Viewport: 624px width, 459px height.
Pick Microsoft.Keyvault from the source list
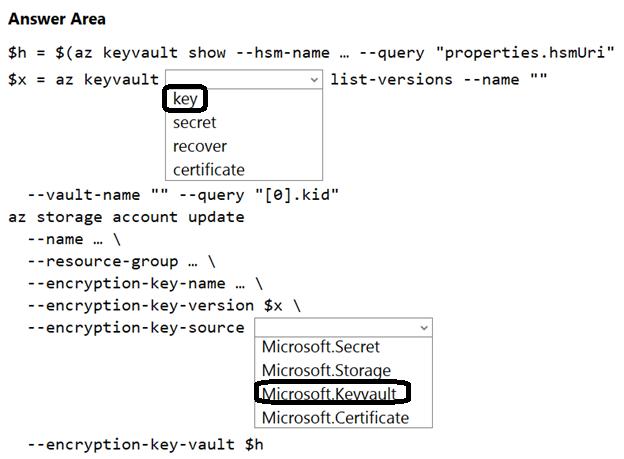click(x=331, y=394)
